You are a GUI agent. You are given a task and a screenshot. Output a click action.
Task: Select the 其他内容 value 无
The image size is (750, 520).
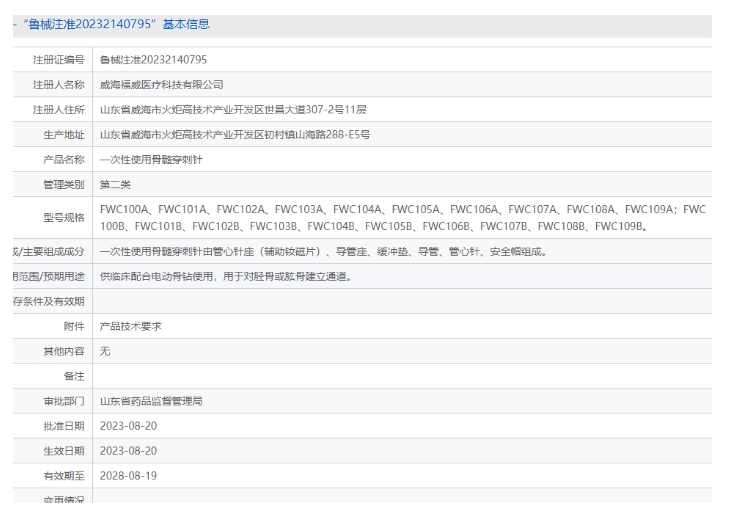(105, 351)
